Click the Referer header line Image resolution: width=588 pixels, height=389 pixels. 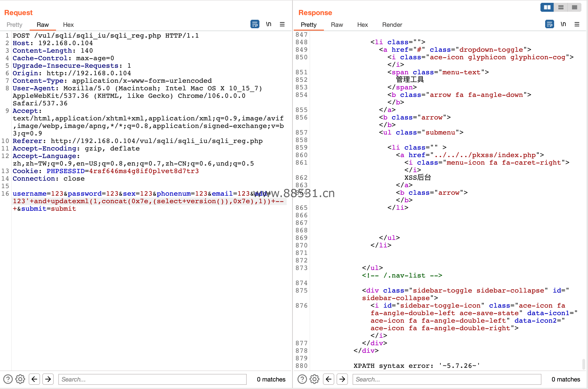(x=137, y=141)
